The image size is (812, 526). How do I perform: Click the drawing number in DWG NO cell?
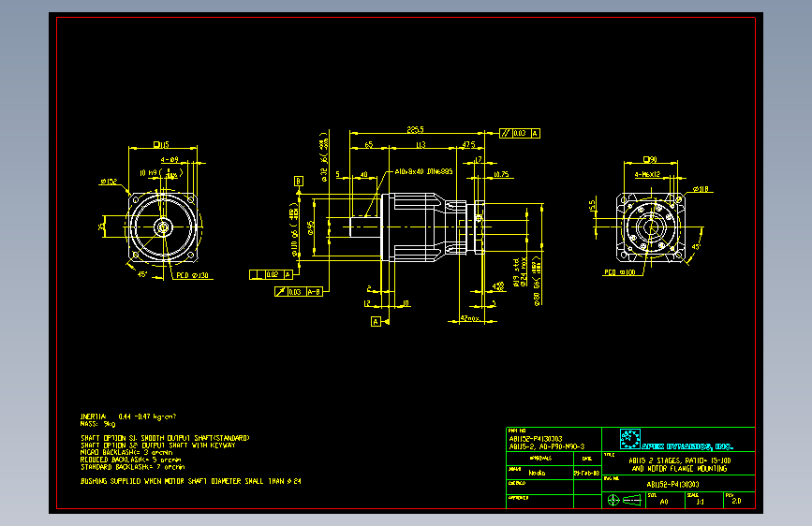[x=672, y=485]
